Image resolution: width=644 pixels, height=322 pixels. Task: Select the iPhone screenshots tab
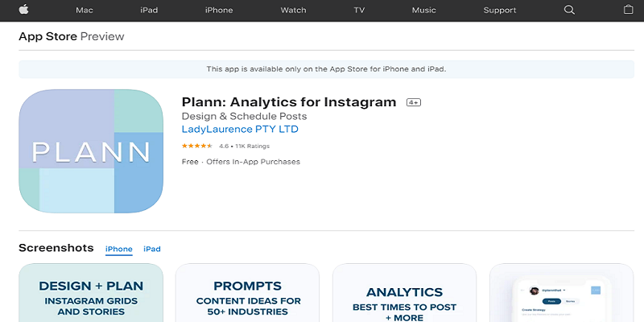click(x=118, y=249)
